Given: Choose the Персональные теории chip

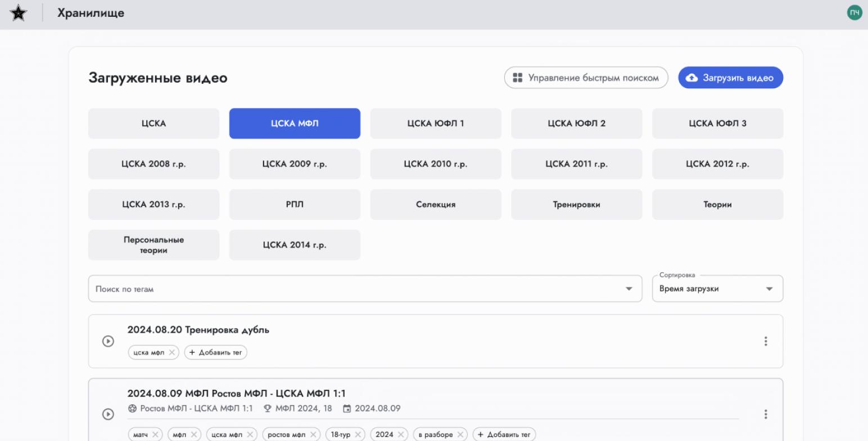Looking at the screenshot, I should coord(153,245).
